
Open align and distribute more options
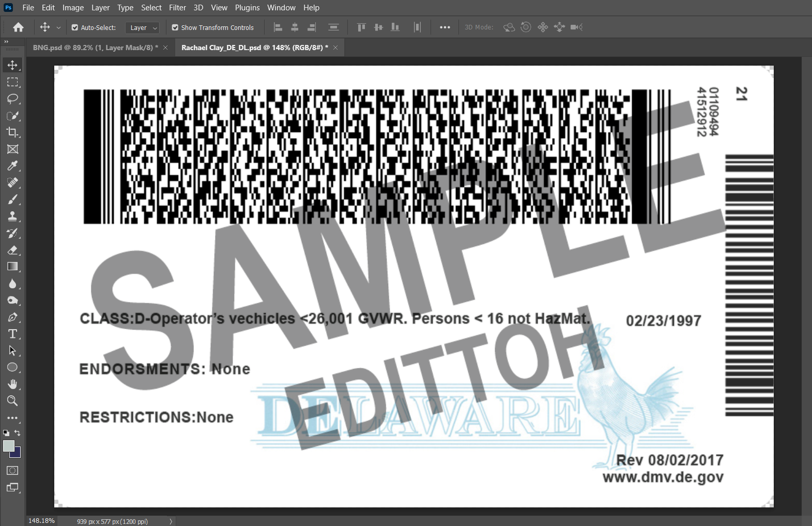click(445, 27)
